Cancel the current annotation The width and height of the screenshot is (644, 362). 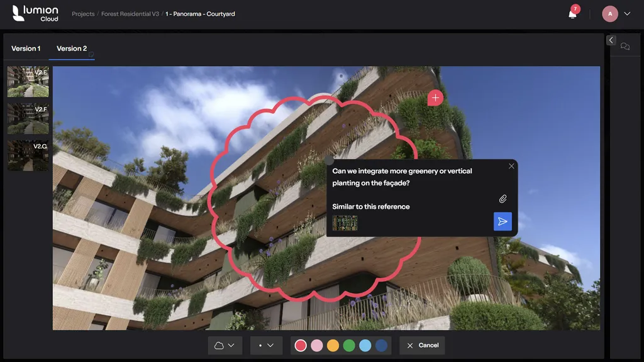[422, 345]
